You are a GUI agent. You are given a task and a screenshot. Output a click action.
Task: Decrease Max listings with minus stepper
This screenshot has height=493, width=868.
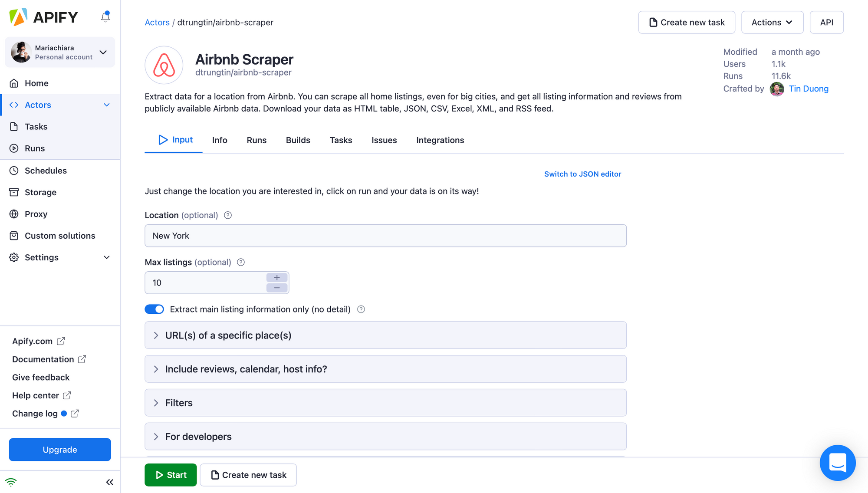[x=277, y=288]
